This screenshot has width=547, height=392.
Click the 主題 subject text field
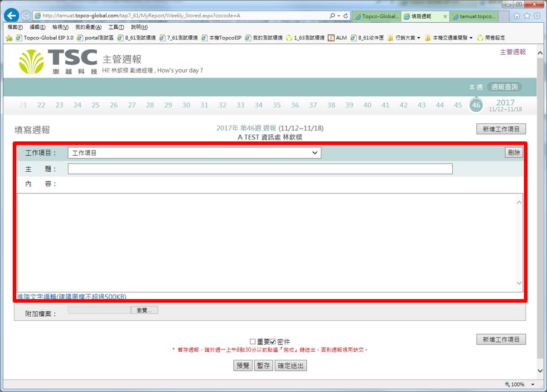(x=260, y=169)
